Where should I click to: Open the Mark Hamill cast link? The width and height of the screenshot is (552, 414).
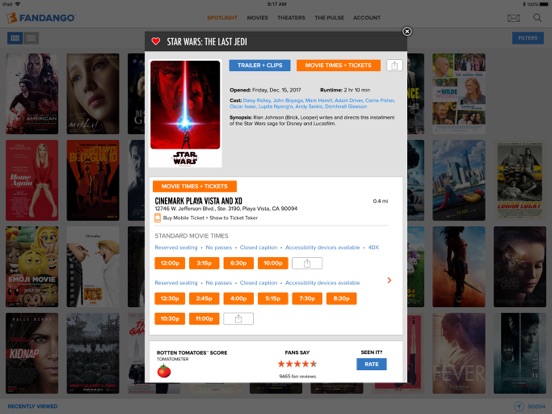click(318, 100)
